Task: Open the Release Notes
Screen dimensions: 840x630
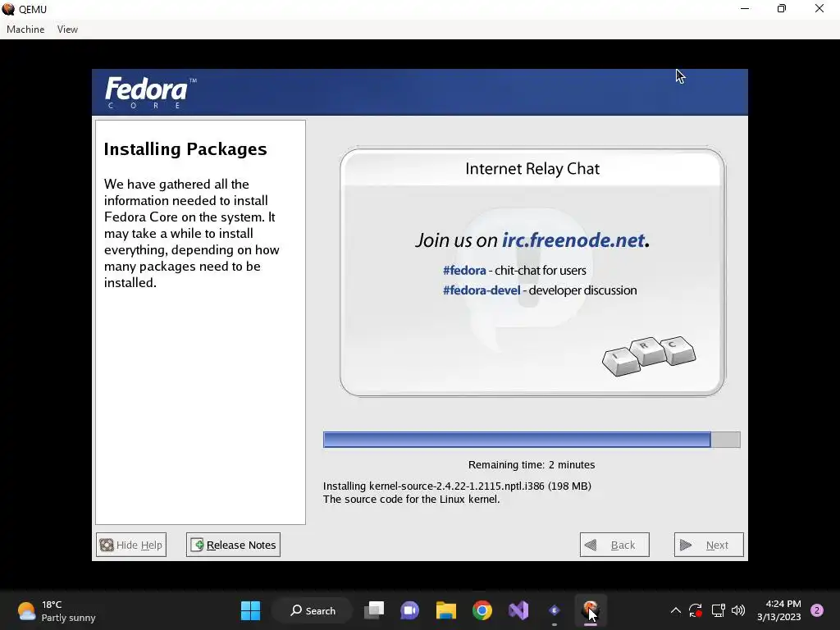Action: [233, 545]
